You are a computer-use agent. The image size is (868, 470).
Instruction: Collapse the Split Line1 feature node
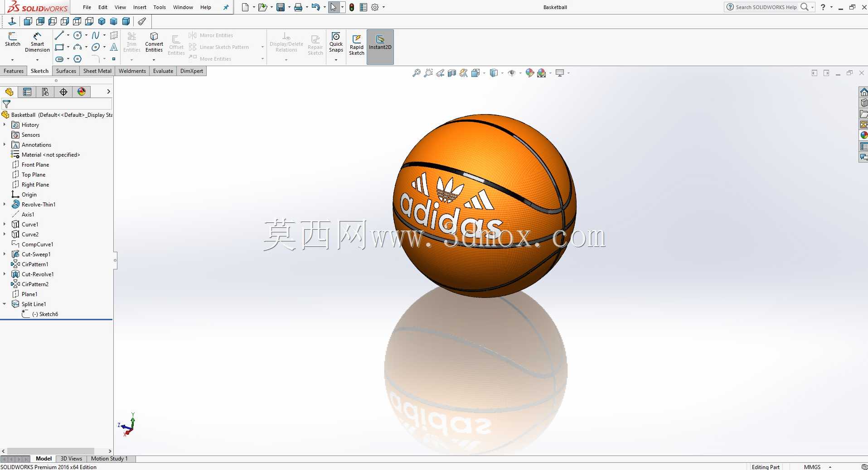5,304
